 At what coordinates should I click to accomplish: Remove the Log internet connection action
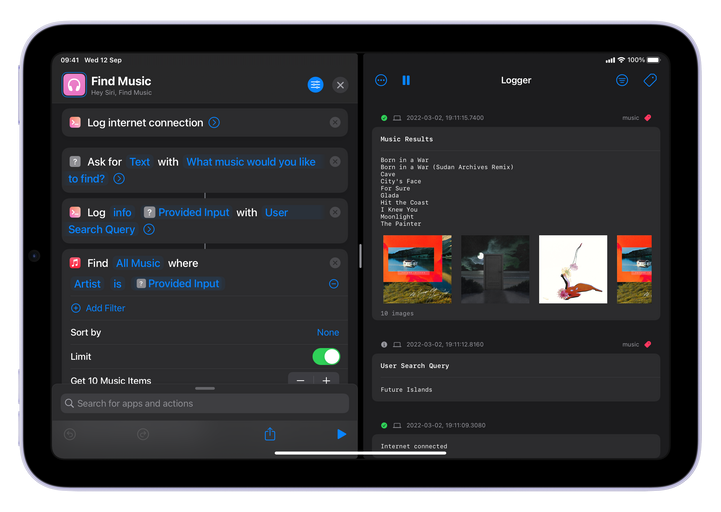(335, 122)
